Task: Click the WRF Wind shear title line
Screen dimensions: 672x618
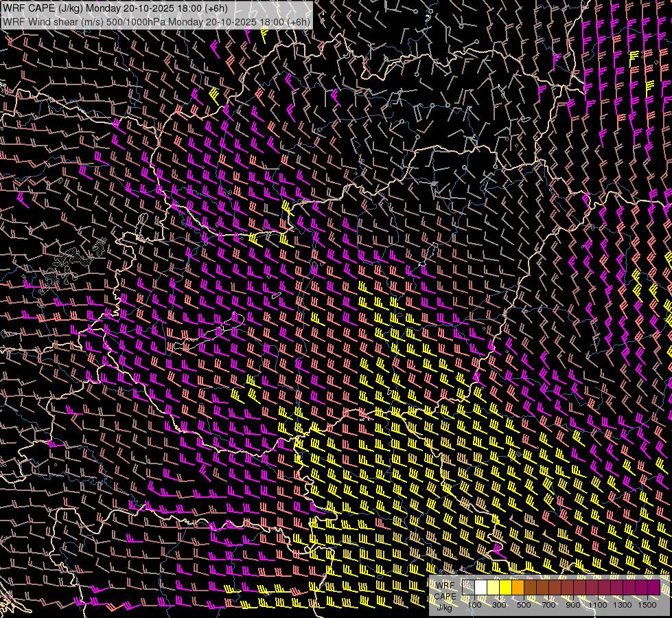Action: (x=157, y=21)
